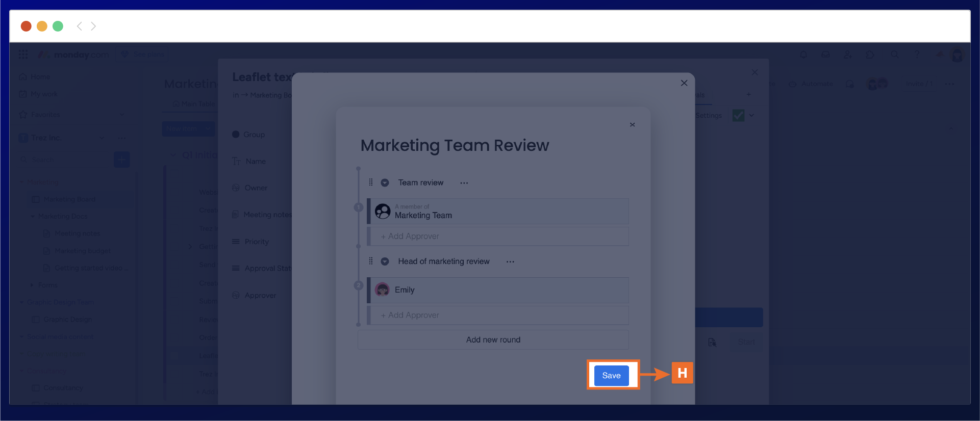Switch to the Main Table tab
Screen dimensions: 980x421
tap(194, 104)
